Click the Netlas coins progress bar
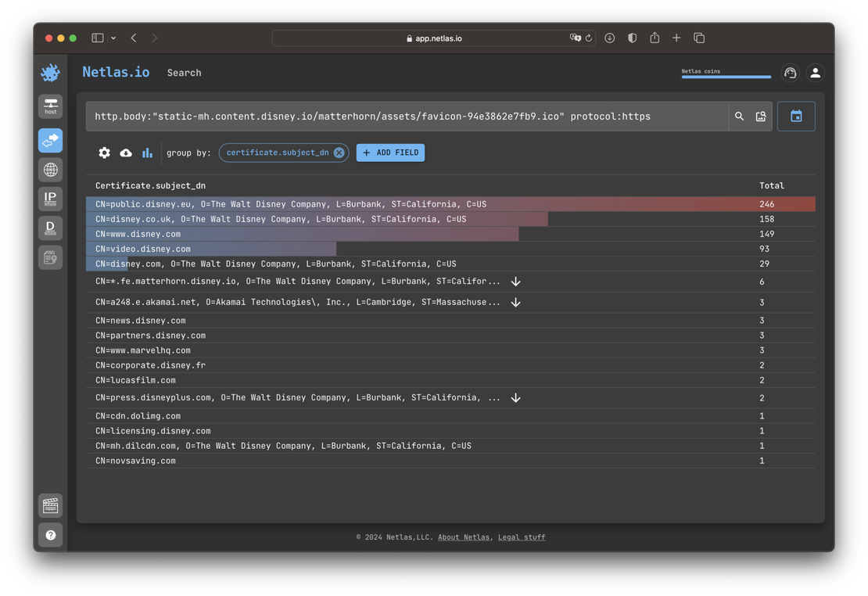868x596 pixels. click(726, 74)
